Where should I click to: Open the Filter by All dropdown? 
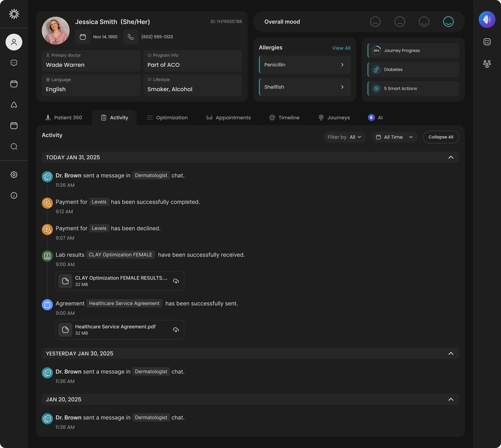(x=344, y=137)
